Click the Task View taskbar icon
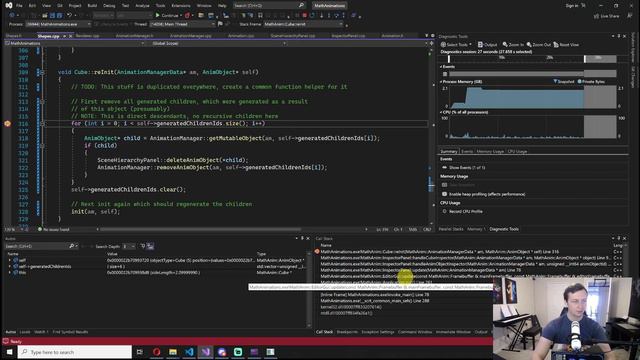The width and height of the screenshot is (640, 360). tap(140, 352)
